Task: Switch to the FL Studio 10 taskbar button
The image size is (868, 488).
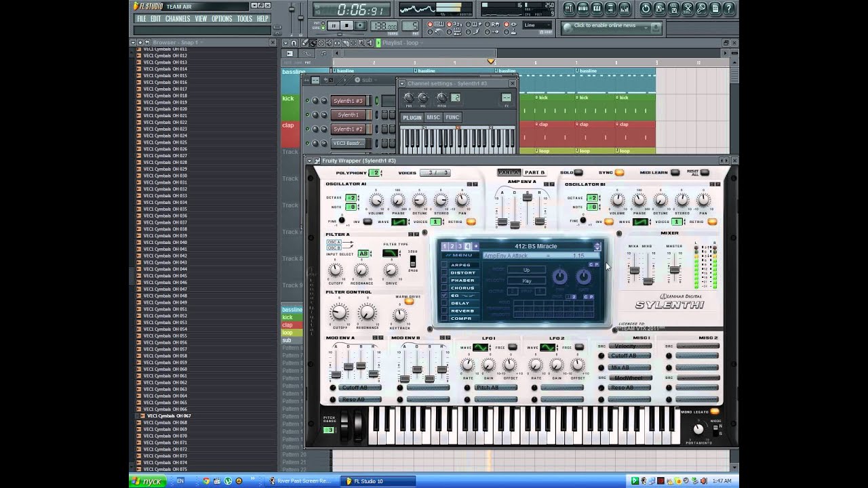Action: [378, 481]
